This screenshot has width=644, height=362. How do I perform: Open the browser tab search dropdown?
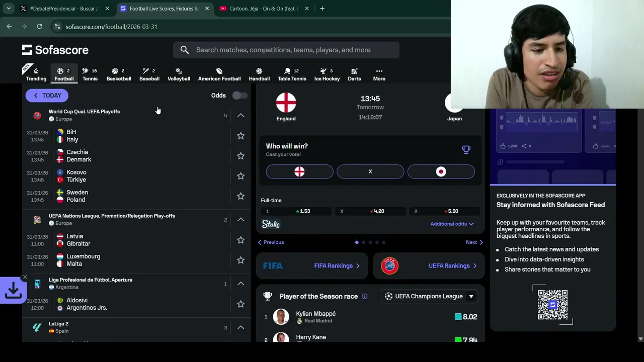[9, 9]
